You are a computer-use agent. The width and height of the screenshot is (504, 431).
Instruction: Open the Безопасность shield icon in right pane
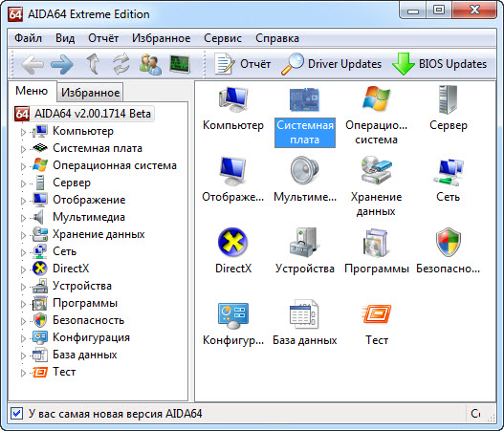(x=449, y=242)
